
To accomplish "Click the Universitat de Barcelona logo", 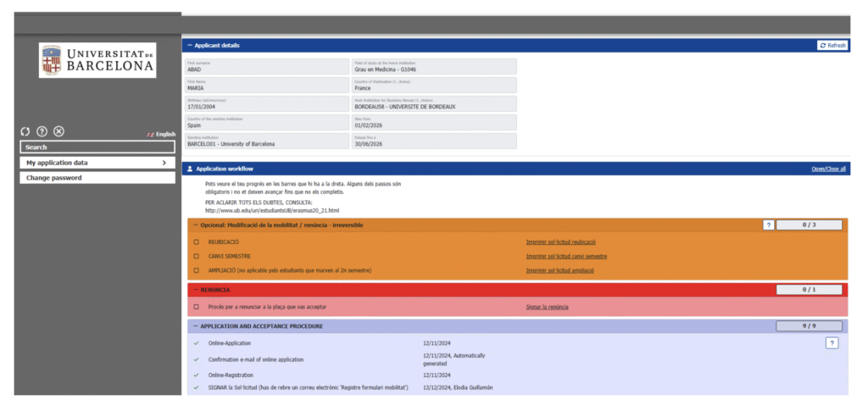I will point(97,61).
